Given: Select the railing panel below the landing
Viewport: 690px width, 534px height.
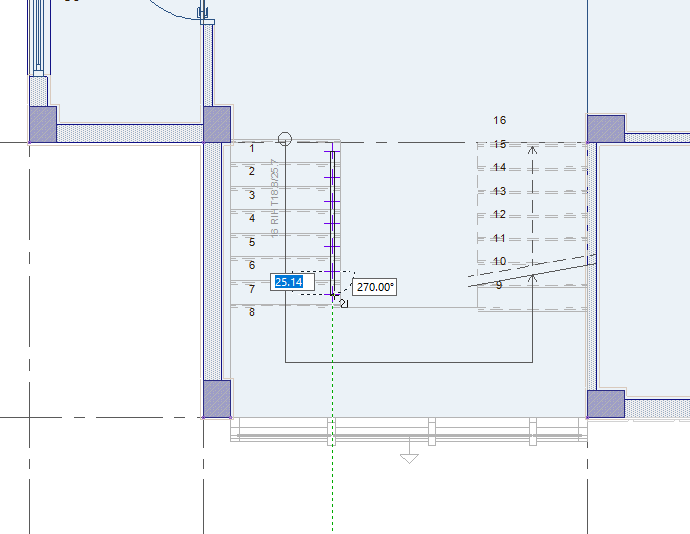Looking at the screenshot, I should 409,430.
